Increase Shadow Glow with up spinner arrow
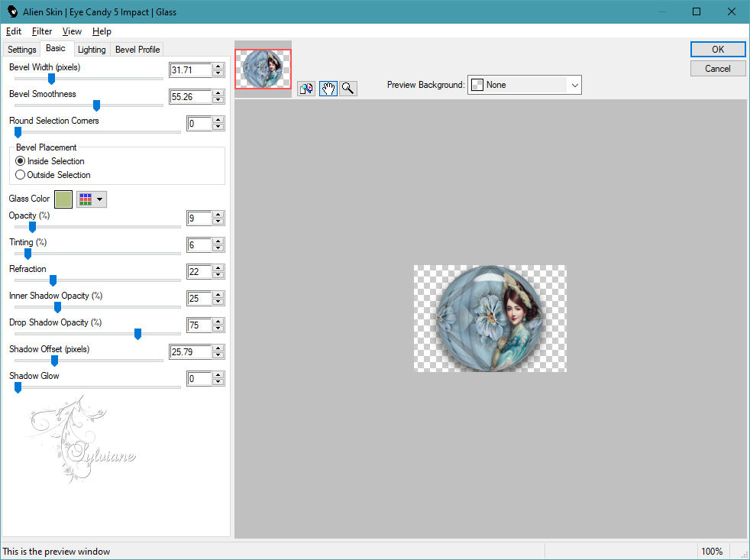The width and height of the screenshot is (750, 560). pyautogui.click(x=218, y=376)
